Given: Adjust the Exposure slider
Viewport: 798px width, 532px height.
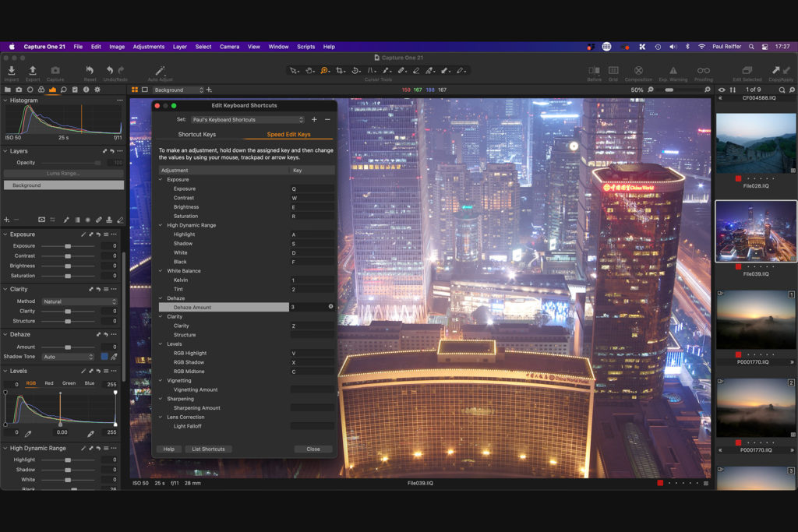Looking at the screenshot, I should 68,246.
